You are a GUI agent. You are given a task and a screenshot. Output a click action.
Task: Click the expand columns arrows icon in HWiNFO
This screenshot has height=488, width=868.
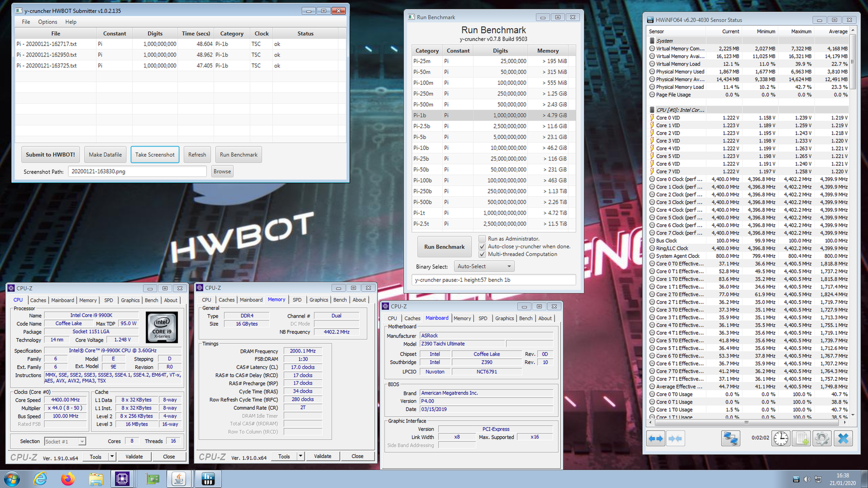656,438
